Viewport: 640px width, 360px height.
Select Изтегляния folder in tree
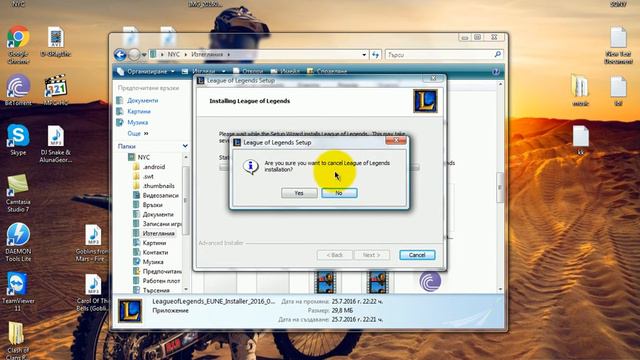click(158, 233)
